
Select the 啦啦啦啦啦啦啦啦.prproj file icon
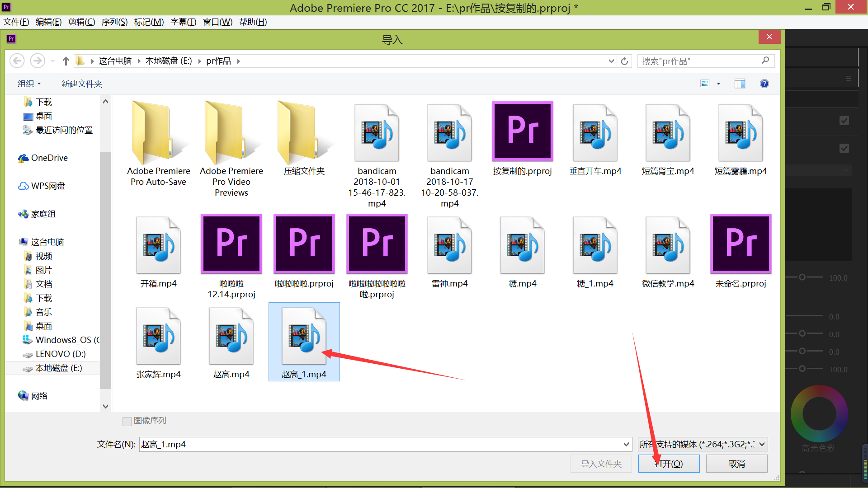(x=377, y=244)
